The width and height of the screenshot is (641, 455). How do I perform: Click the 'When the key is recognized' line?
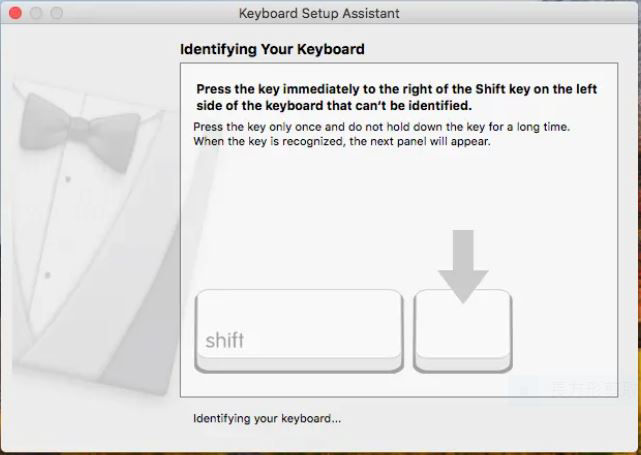click(342, 141)
